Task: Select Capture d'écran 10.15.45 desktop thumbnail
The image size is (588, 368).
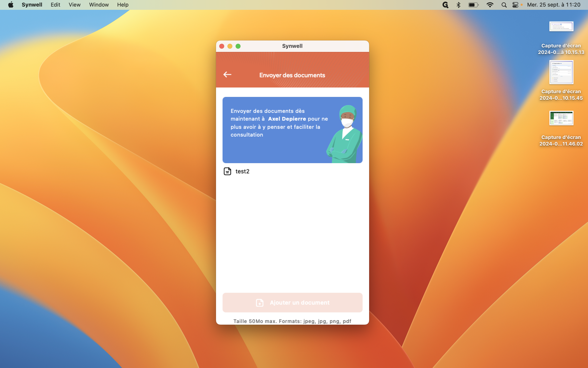Action: click(x=561, y=72)
